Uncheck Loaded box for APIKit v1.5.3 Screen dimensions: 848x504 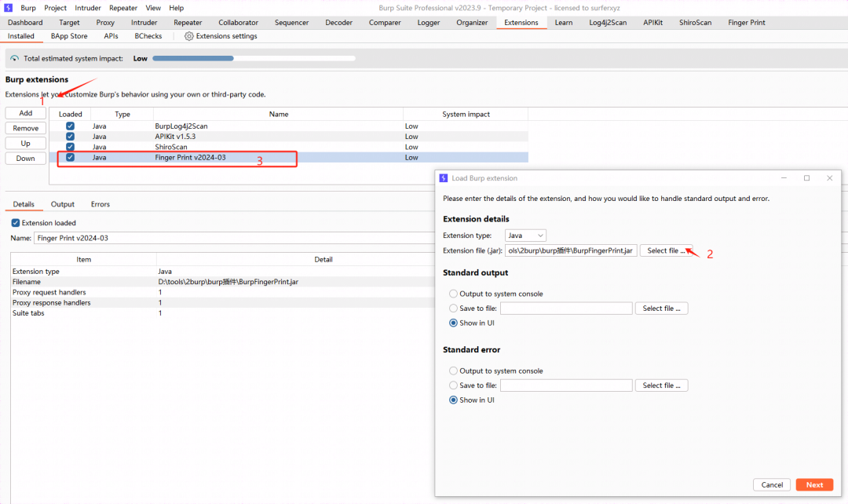(x=71, y=137)
